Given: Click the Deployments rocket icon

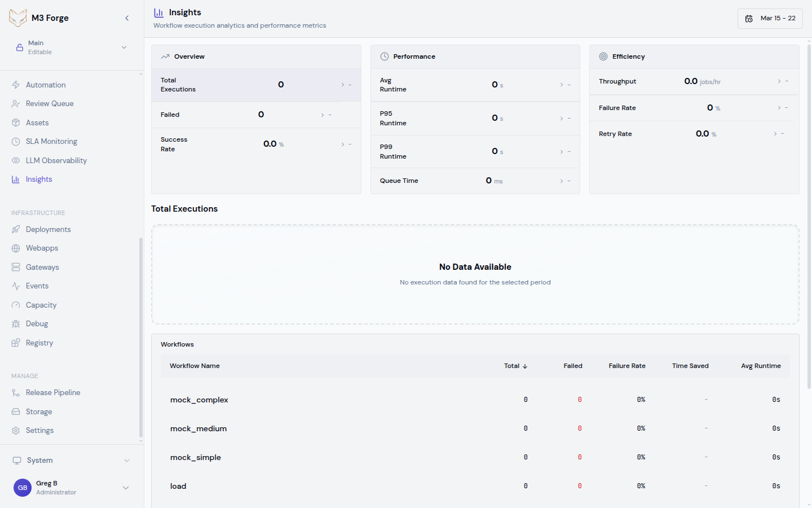Looking at the screenshot, I should (x=16, y=229).
